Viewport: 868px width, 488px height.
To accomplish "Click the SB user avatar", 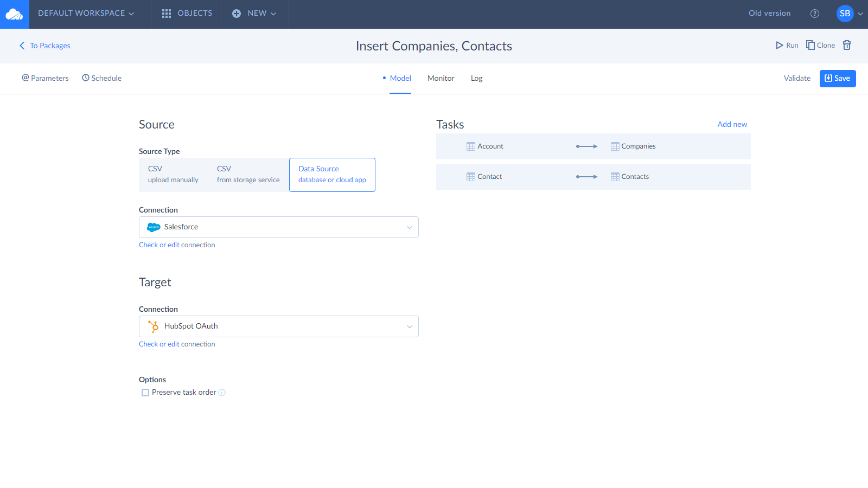I will [x=845, y=14].
